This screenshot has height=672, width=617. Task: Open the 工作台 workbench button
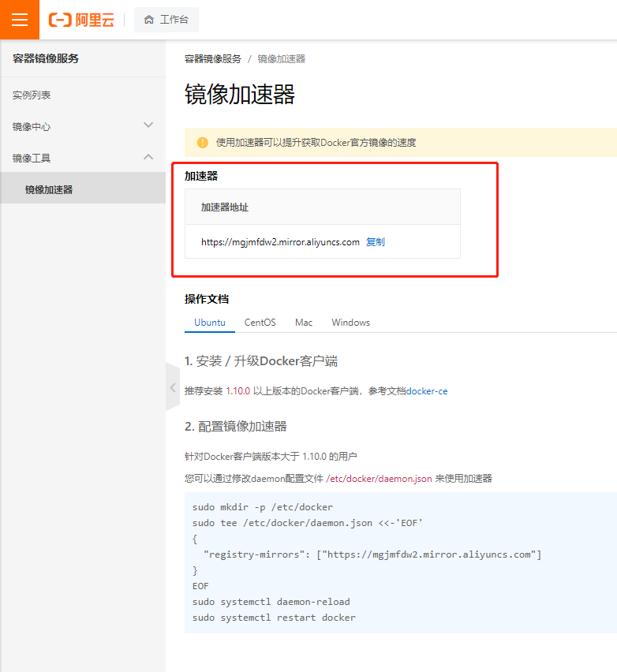pyautogui.click(x=166, y=20)
